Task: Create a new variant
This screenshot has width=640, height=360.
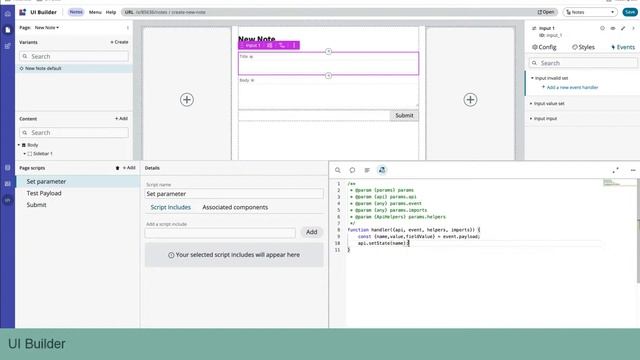Action: pyautogui.click(x=119, y=42)
